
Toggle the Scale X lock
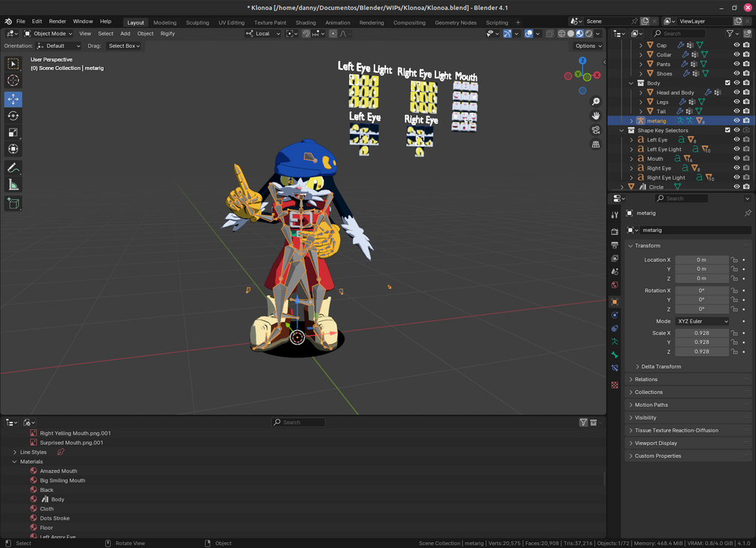pos(734,333)
